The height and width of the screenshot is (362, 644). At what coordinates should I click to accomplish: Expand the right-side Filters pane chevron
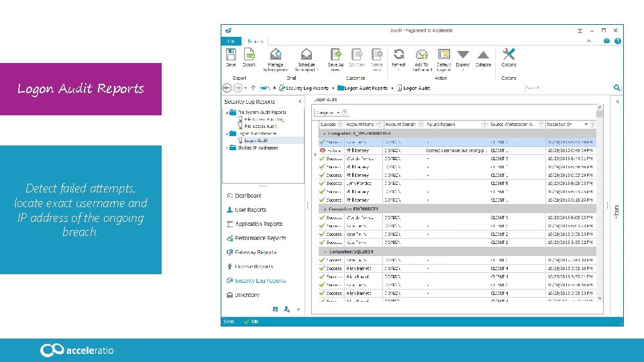tap(617, 102)
